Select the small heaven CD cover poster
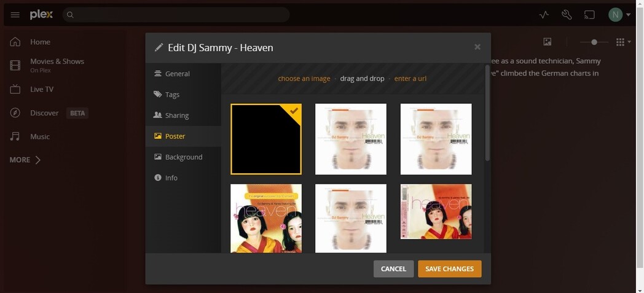The width and height of the screenshot is (644, 293). (436, 211)
